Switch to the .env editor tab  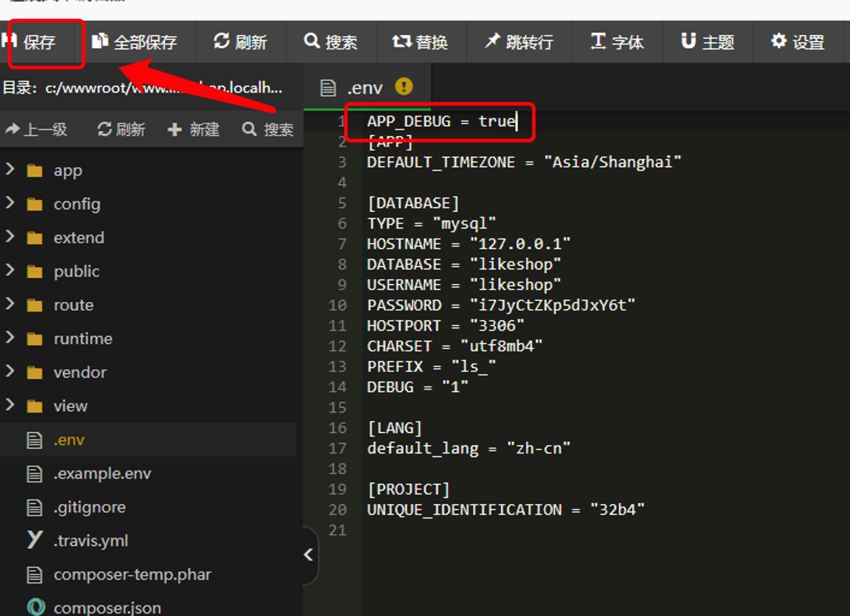tap(367, 88)
